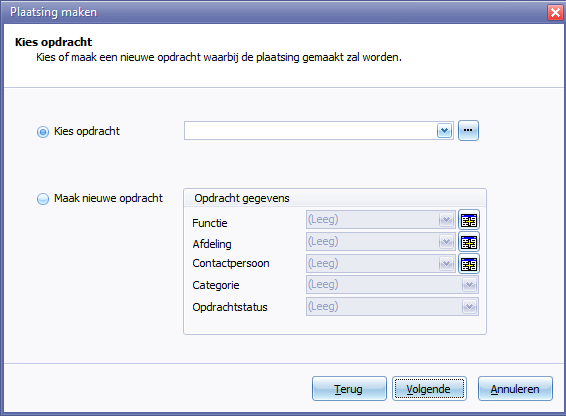This screenshot has width=566, height=416.
Task: Select the Maak nieuwe opdracht radio button
Action: [x=43, y=199]
